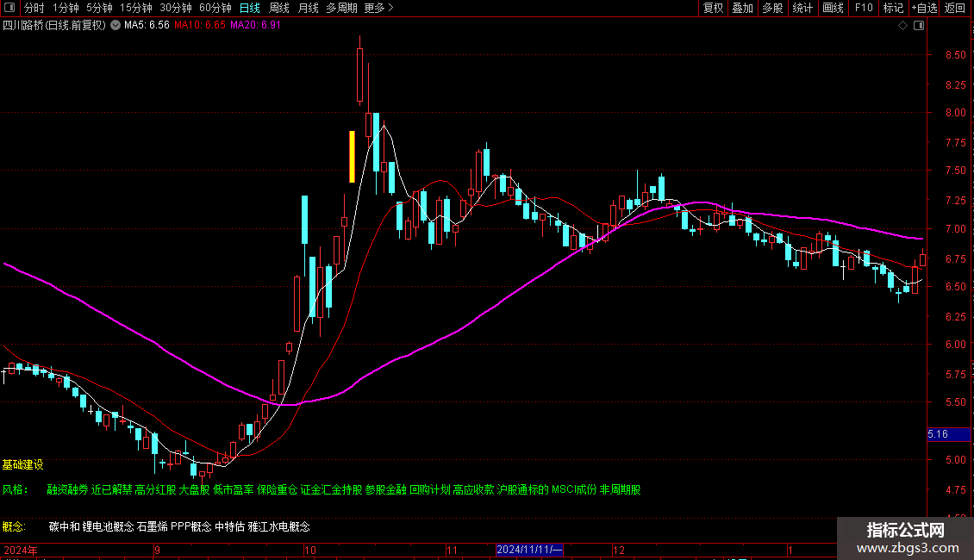Click the 沪股通标的 style tag
The width and height of the screenshot is (974, 560).
pyautogui.click(x=523, y=490)
